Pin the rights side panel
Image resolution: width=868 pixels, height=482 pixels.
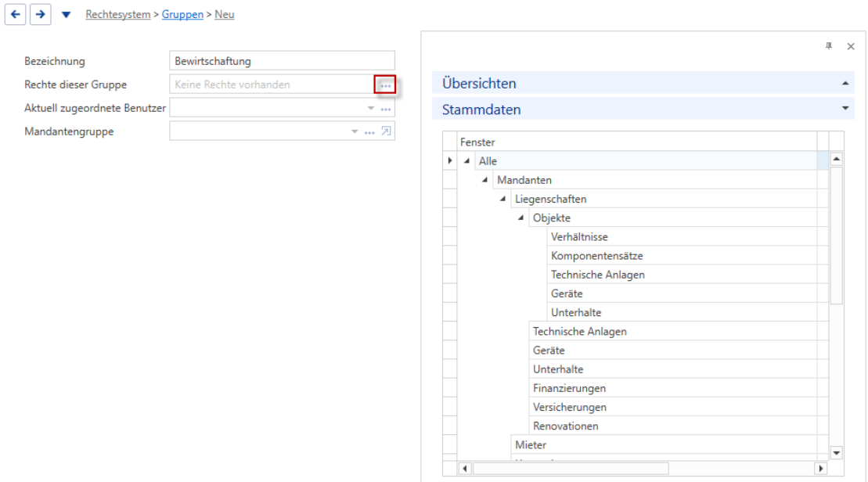(x=829, y=46)
